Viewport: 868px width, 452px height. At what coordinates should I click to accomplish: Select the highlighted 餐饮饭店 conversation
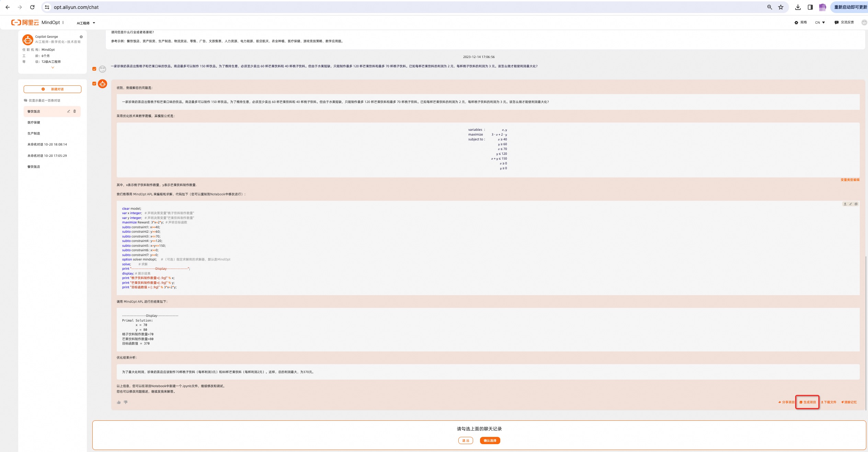(x=52, y=112)
